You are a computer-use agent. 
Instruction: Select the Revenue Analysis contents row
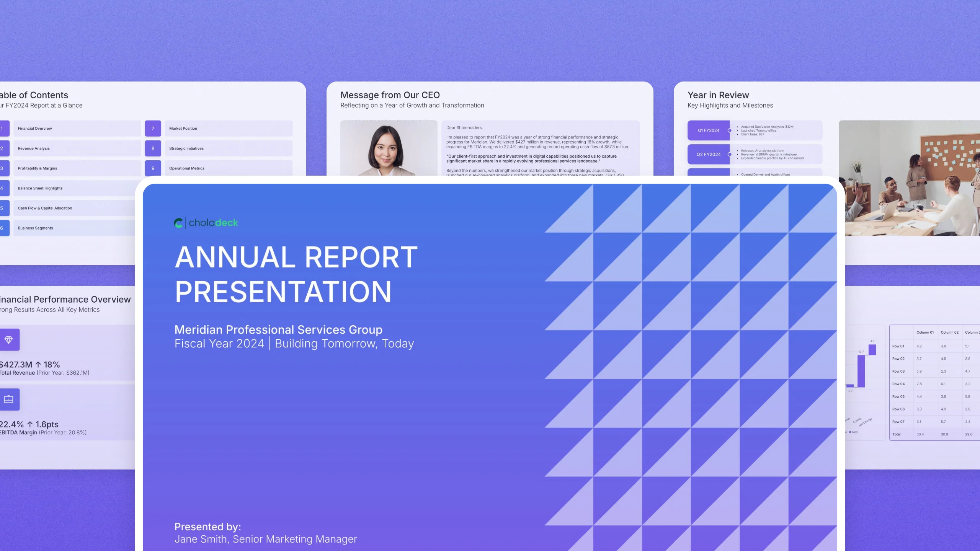[77, 148]
